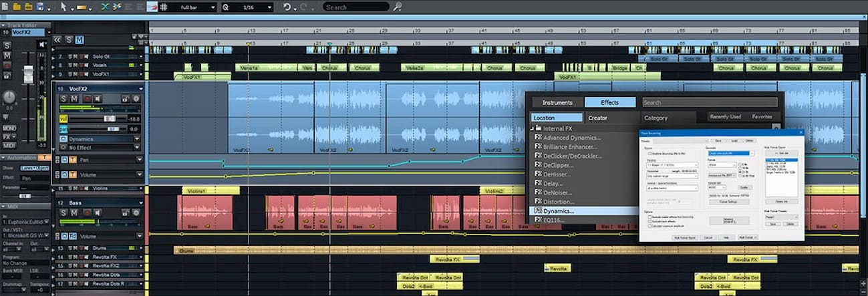Toggle the grid snap icon
868x296 pixels.
(x=164, y=7)
